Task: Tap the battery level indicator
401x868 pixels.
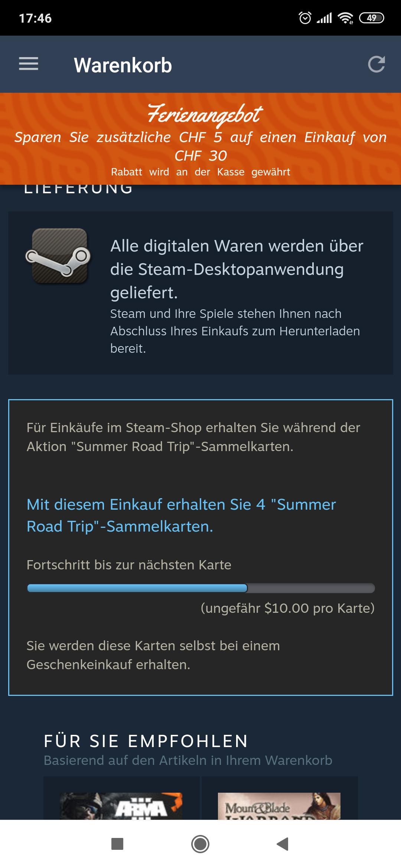Action: coord(372,18)
